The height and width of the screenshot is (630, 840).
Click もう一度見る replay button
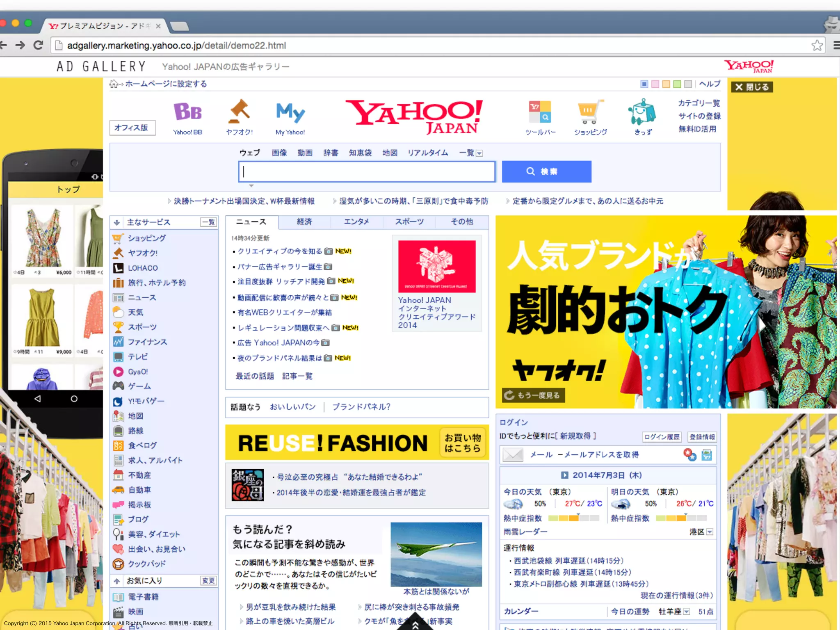click(533, 395)
